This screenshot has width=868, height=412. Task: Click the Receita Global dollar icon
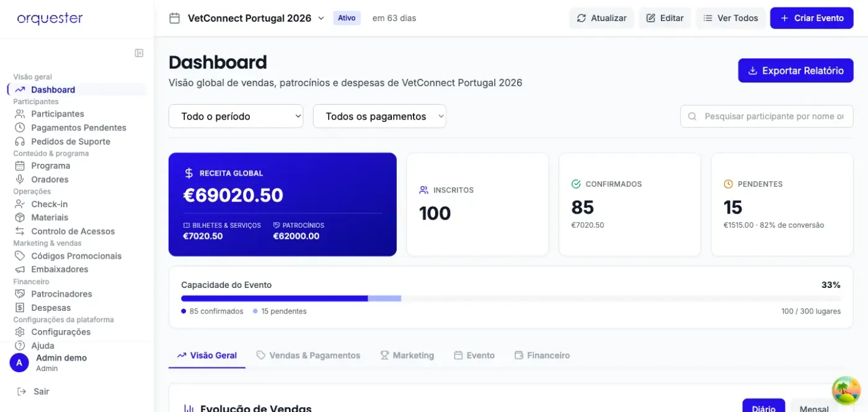point(188,173)
